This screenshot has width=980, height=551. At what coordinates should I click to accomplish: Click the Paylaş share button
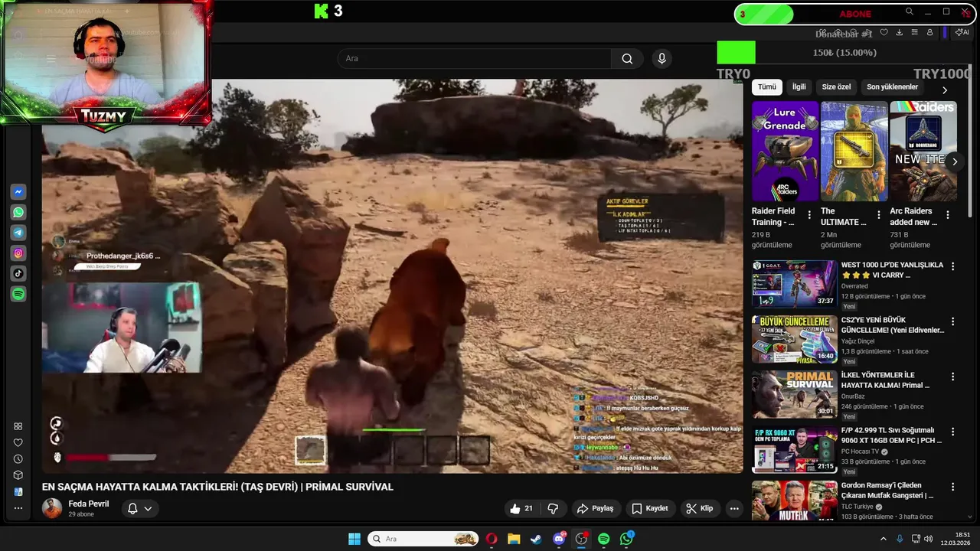point(595,508)
